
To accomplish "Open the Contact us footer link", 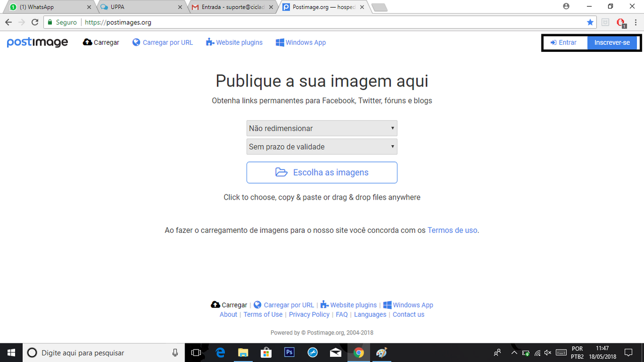I will tap(409, 314).
